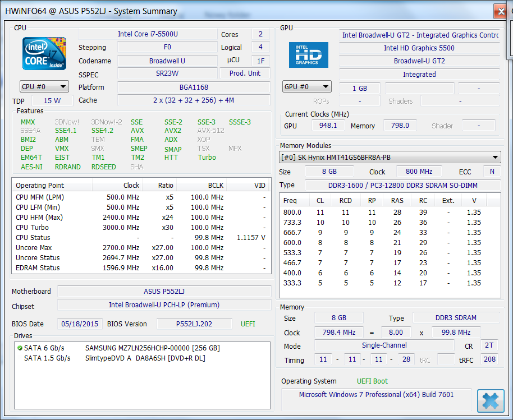Click the CPU Turbo operating point row
Screen dimensions: 513x420
(141, 228)
